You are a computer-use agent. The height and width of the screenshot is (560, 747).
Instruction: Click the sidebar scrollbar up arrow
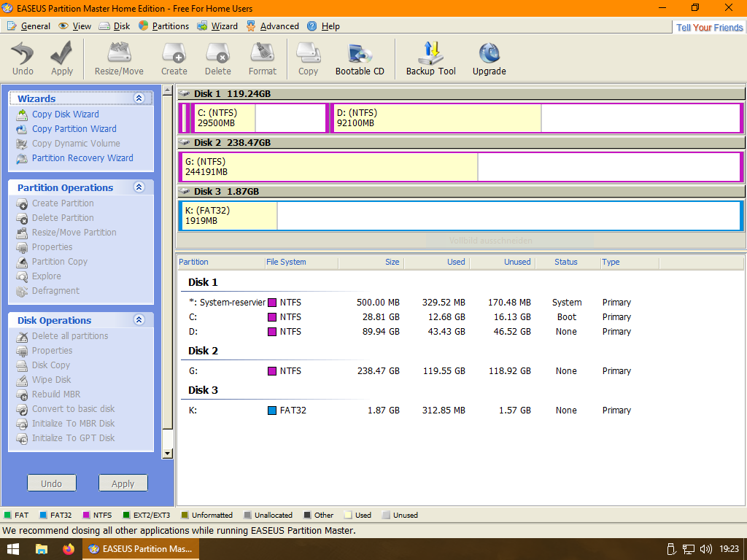click(167, 90)
